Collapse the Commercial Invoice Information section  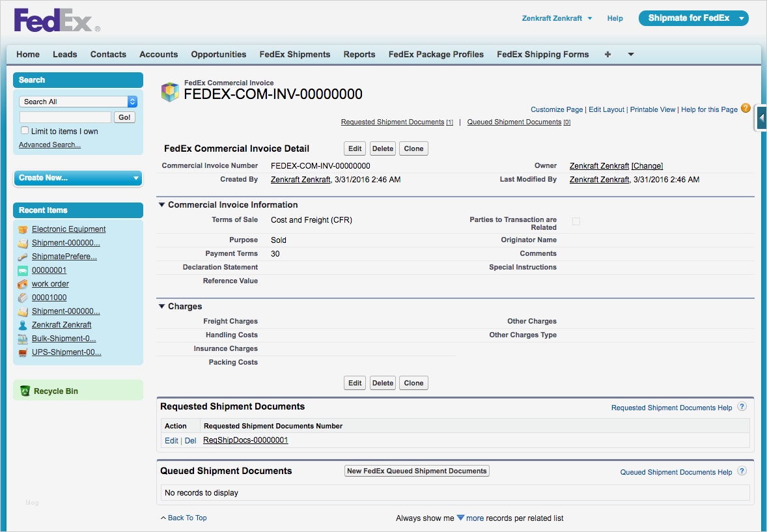point(162,204)
